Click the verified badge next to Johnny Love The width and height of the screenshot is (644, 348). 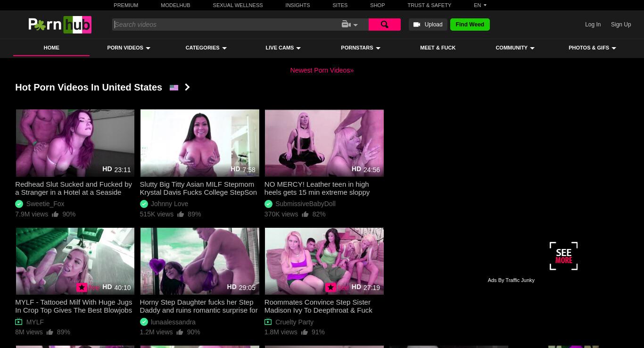[x=144, y=204]
